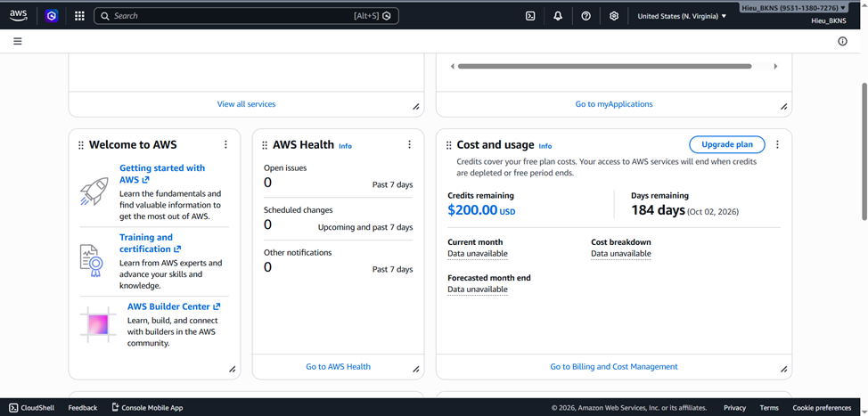Click the 184 days remaining value

tap(659, 210)
